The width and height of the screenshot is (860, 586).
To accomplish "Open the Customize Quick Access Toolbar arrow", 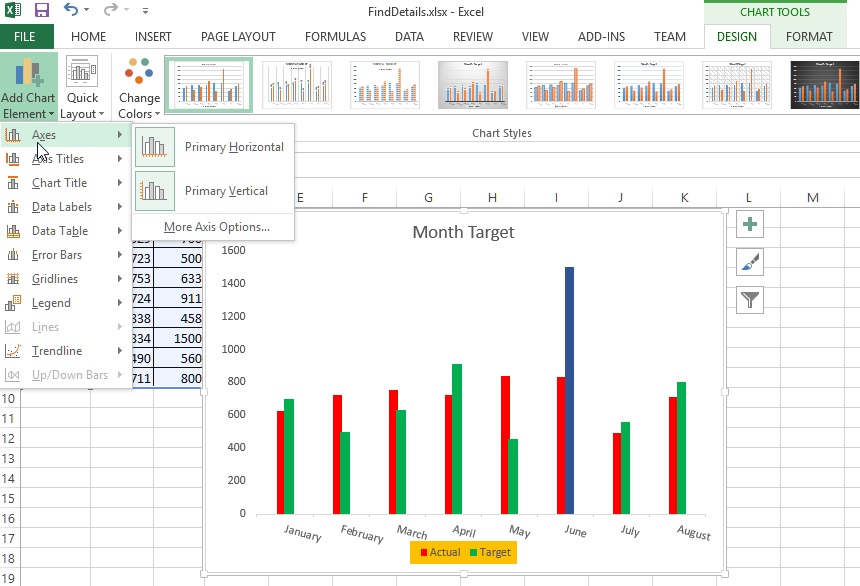I will tap(145, 10).
